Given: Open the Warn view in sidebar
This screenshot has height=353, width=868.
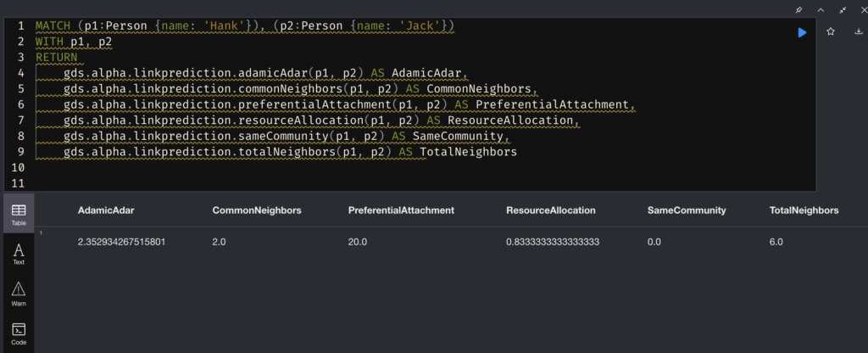Looking at the screenshot, I should [18, 293].
